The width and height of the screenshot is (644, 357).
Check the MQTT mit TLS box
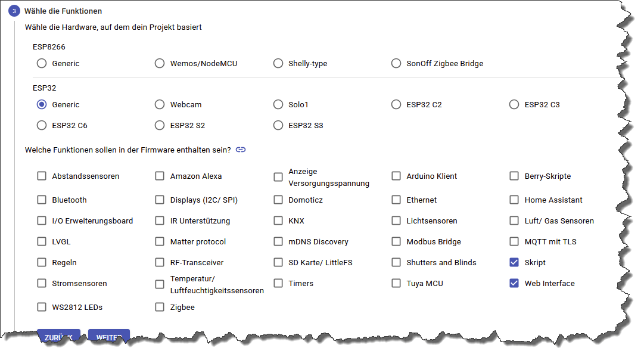coord(514,241)
